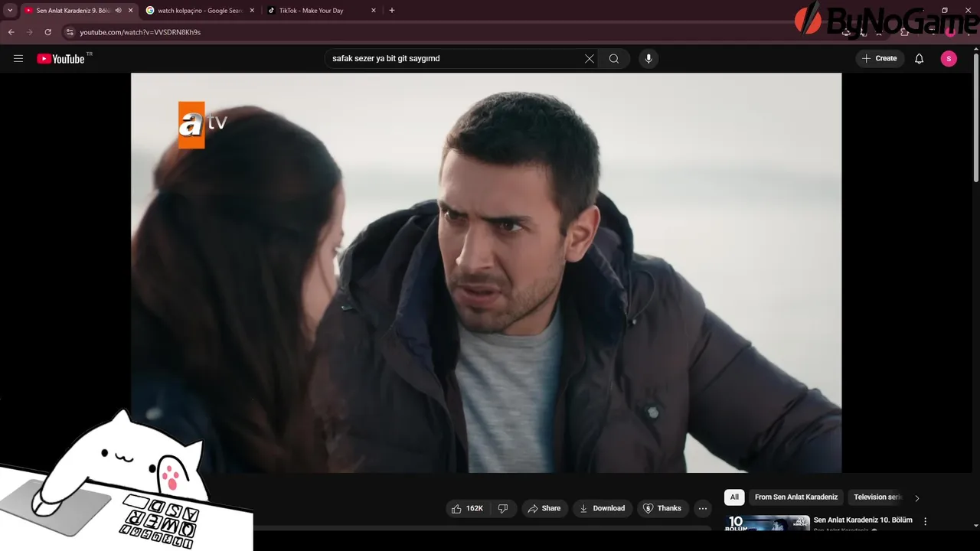This screenshot has height=551, width=980.
Task: Open options menu for Sen Anlat Karadeniz 10. Bölüm
Action: coord(925,521)
